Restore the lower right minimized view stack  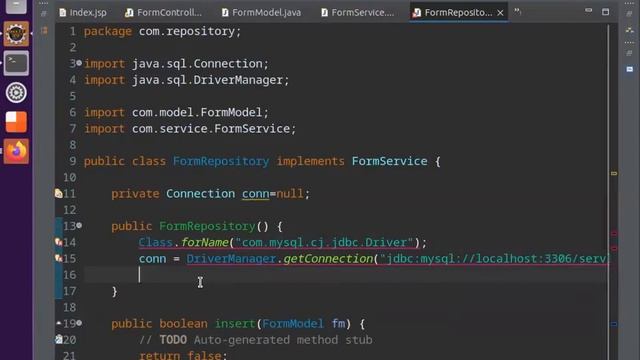629,53
